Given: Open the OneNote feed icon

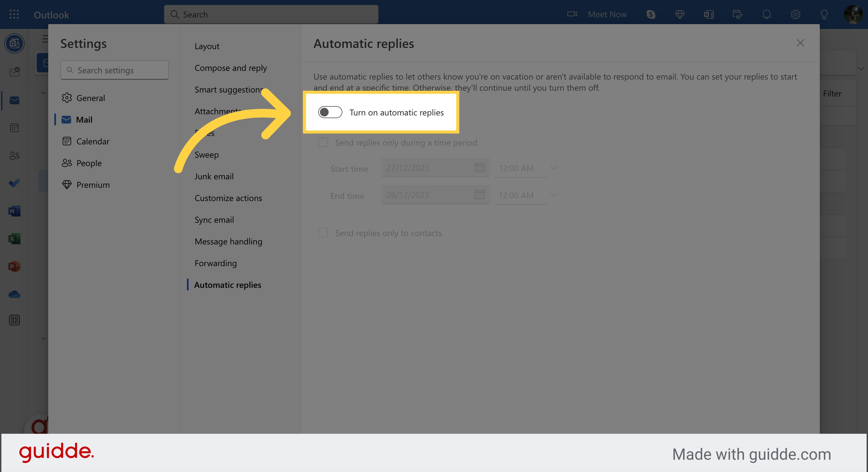Looking at the screenshot, I should pyautogui.click(x=709, y=14).
